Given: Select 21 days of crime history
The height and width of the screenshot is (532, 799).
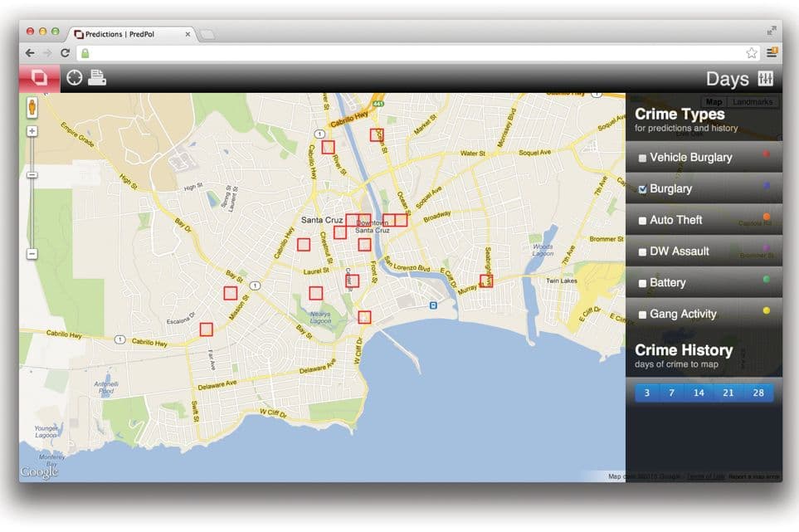Looking at the screenshot, I should click(x=728, y=393).
